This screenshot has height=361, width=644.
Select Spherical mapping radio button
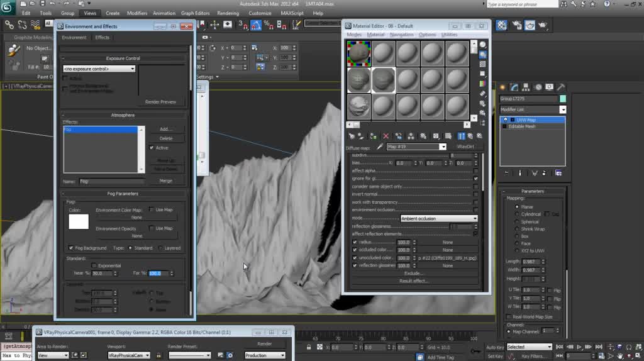tap(517, 221)
